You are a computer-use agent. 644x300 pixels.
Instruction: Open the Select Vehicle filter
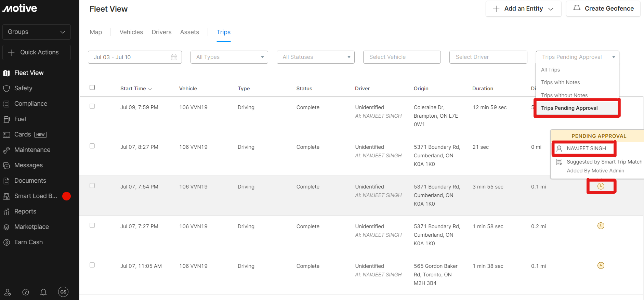(x=402, y=57)
